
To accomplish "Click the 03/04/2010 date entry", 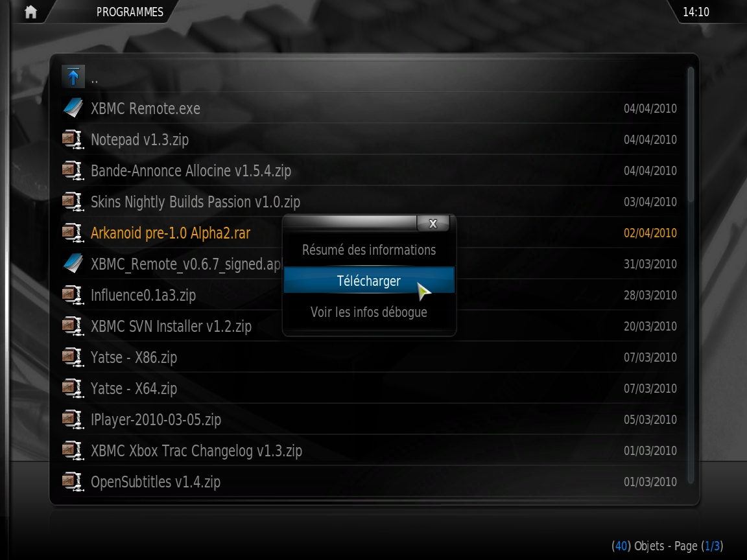I will click(x=650, y=202).
